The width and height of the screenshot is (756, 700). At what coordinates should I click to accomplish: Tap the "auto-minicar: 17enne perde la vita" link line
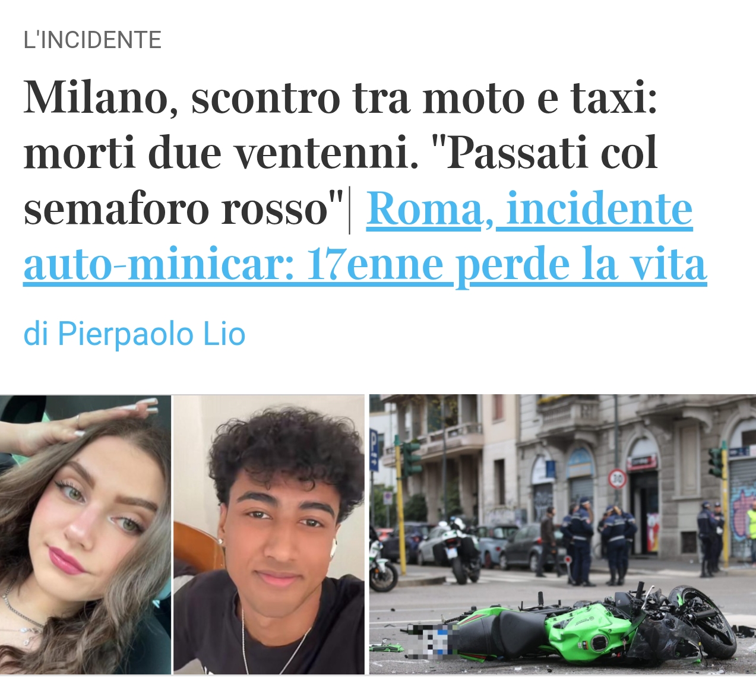365,265
